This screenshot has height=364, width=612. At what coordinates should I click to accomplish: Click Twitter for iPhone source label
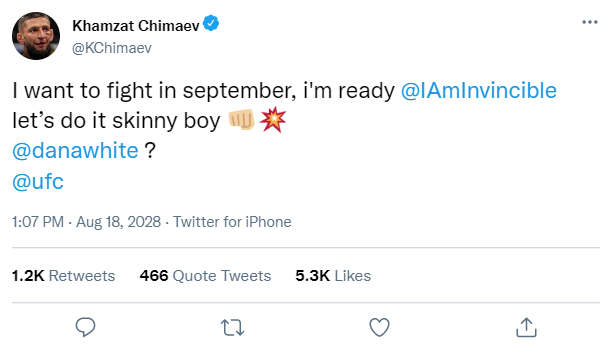pyautogui.click(x=232, y=222)
